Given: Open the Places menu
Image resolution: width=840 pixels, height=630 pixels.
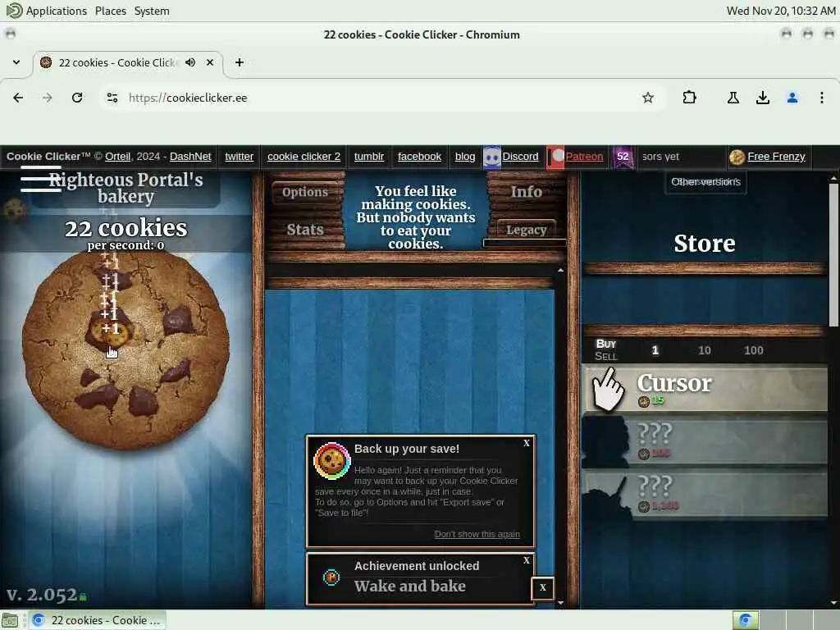Looking at the screenshot, I should pyautogui.click(x=111, y=11).
